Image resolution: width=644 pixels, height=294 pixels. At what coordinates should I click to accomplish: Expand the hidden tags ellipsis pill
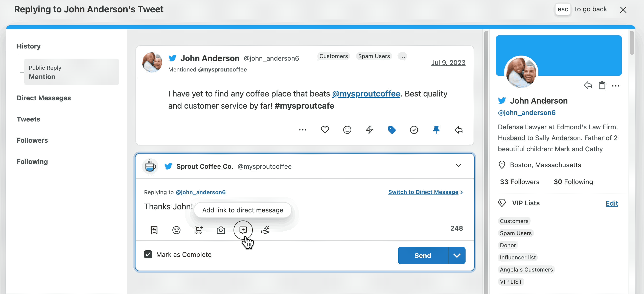403,56
